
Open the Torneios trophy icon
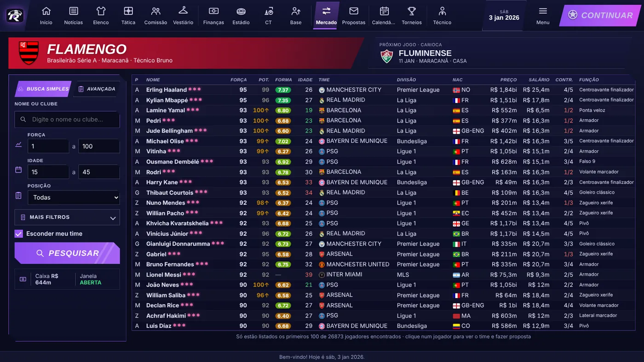[412, 11]
